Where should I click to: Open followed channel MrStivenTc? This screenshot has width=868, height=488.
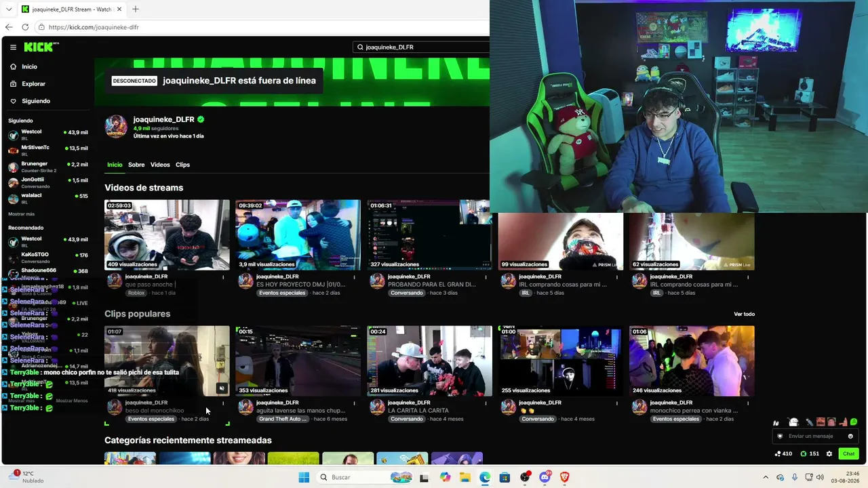click(x=48, y=150)
